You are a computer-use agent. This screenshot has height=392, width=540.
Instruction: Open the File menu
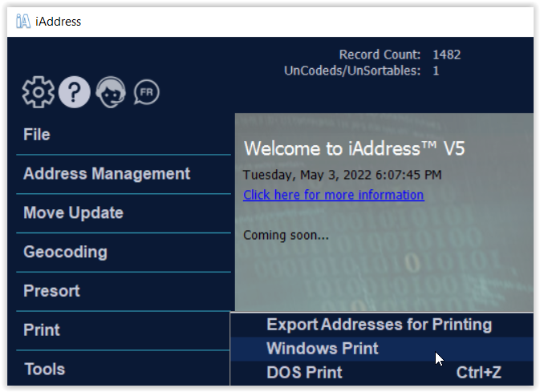[37, 135]
